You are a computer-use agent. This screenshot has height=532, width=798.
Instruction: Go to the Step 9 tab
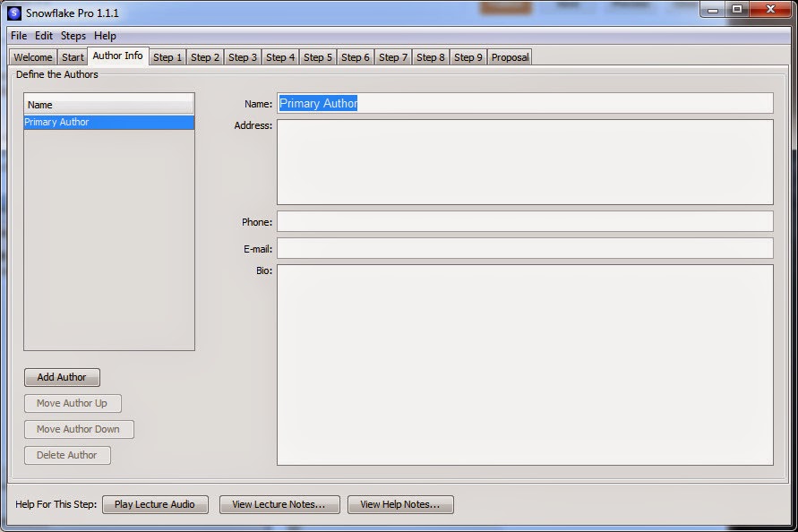(468, 57)
